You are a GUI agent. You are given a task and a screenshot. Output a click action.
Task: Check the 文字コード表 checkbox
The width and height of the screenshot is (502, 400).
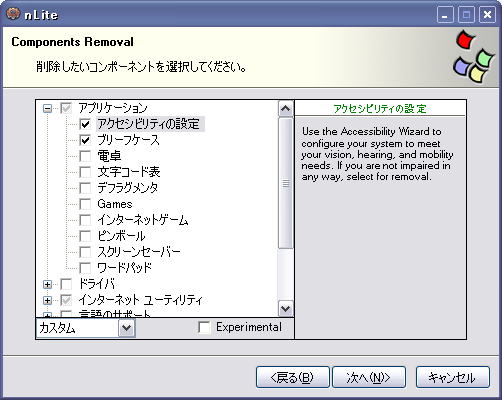85,172
